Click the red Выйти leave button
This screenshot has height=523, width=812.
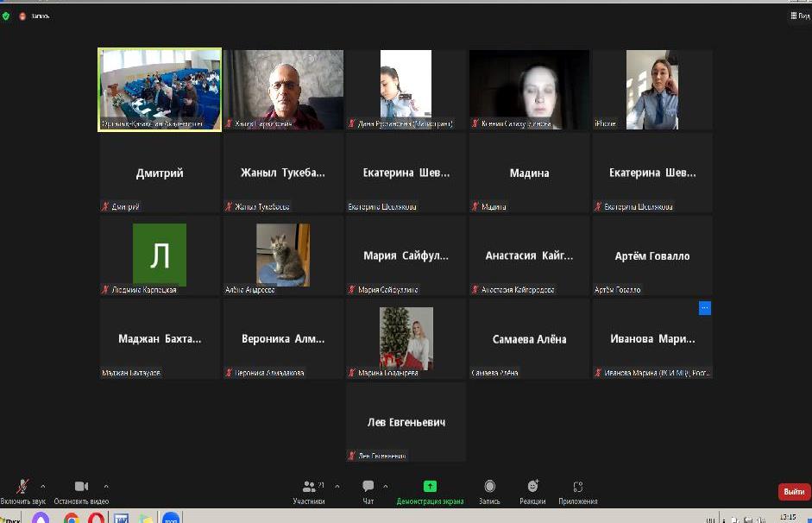tap(794, 491)
